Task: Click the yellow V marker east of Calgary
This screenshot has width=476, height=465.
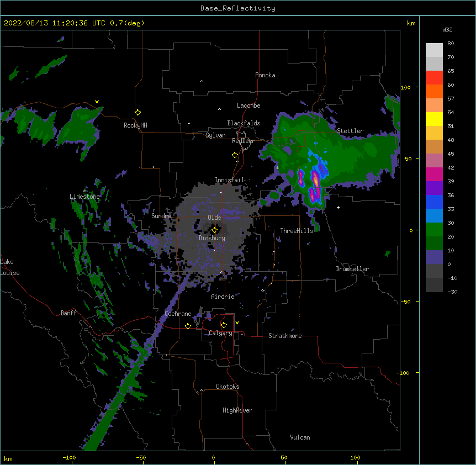Action: [237, 323]
